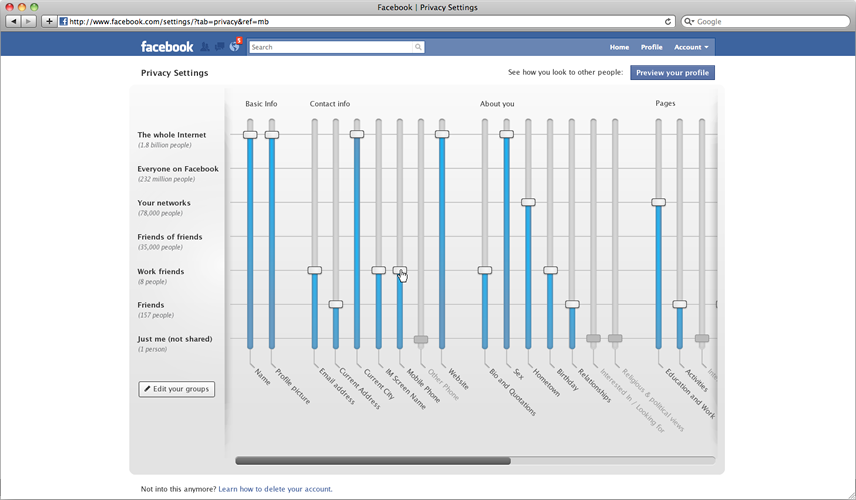This screenshot has height=500, width=856.
Task: Click the Bio and Quotations slider handle
Action: pos(485,270)
